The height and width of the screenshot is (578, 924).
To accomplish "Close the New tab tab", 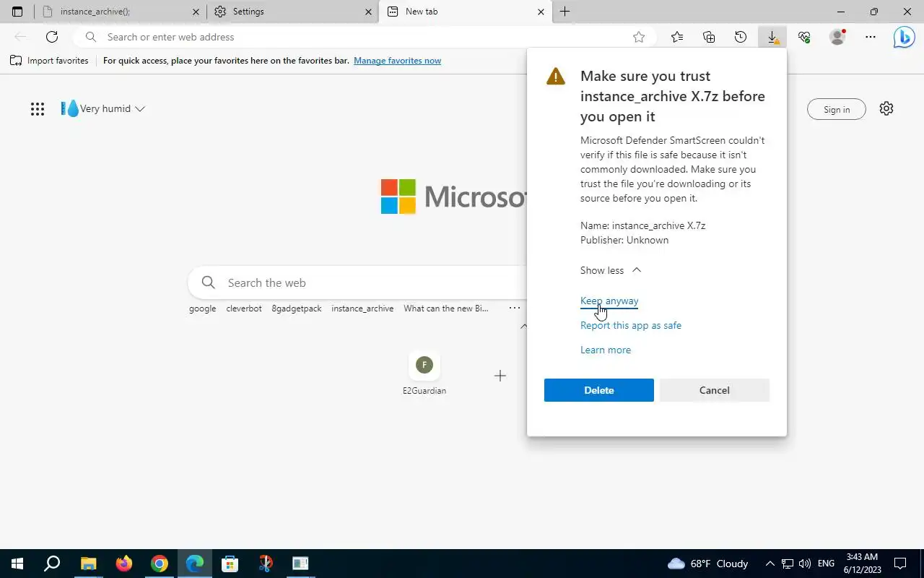I will point(541,12).
